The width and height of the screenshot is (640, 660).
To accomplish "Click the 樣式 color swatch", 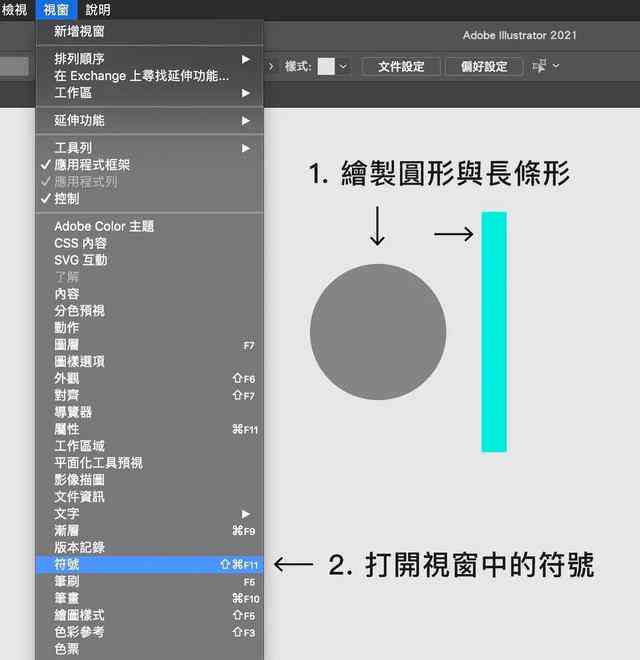I will (326, 67).
